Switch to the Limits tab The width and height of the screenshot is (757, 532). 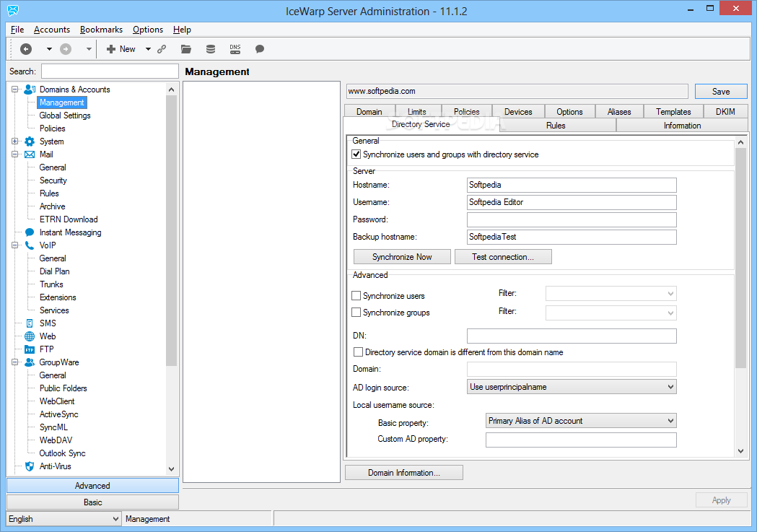coord(417,111)
